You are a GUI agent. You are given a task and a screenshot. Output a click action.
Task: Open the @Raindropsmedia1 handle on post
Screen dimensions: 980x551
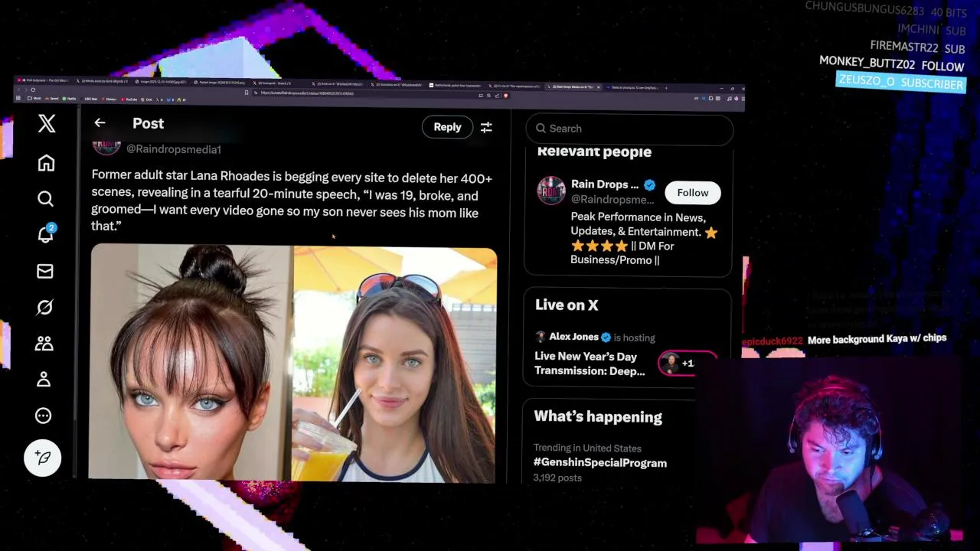tap(174, 149)
